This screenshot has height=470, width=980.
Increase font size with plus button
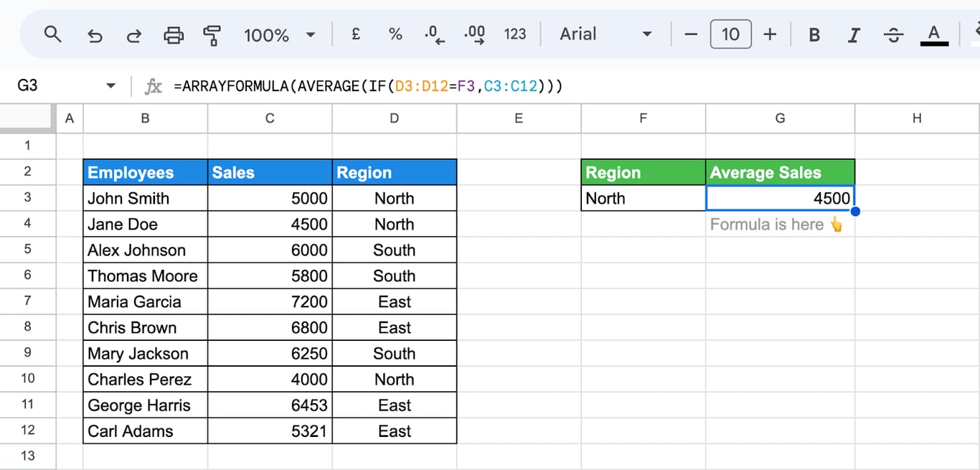point(770,34)
